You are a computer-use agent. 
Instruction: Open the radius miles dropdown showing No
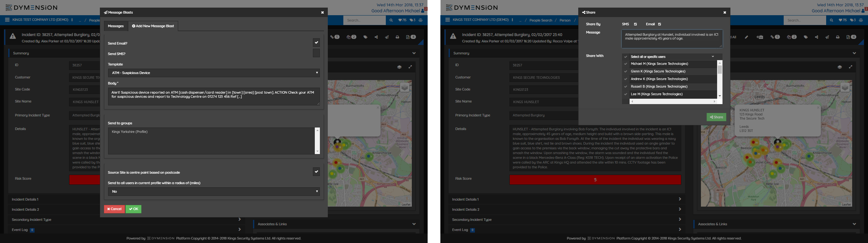pos(214,191)
